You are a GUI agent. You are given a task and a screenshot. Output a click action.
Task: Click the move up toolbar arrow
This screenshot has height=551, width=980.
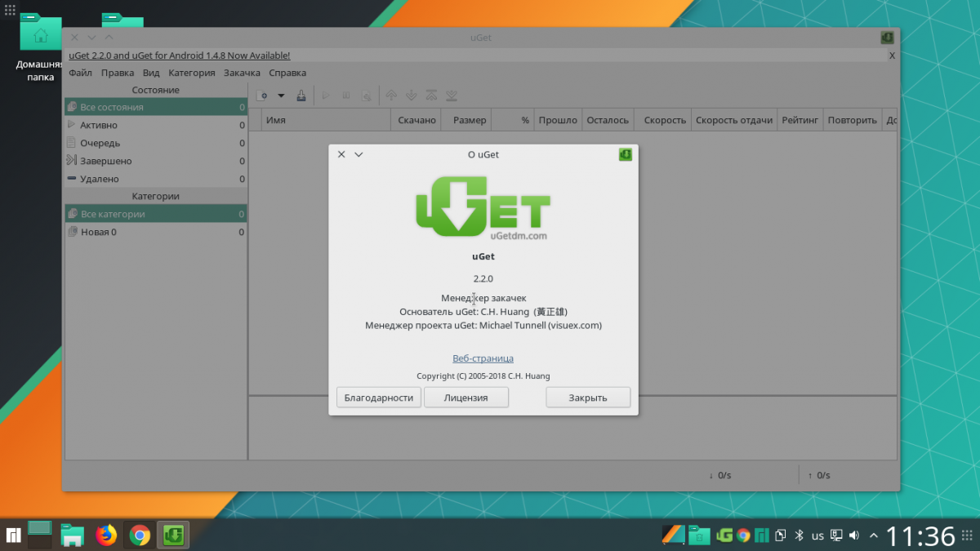click(391, 96)
